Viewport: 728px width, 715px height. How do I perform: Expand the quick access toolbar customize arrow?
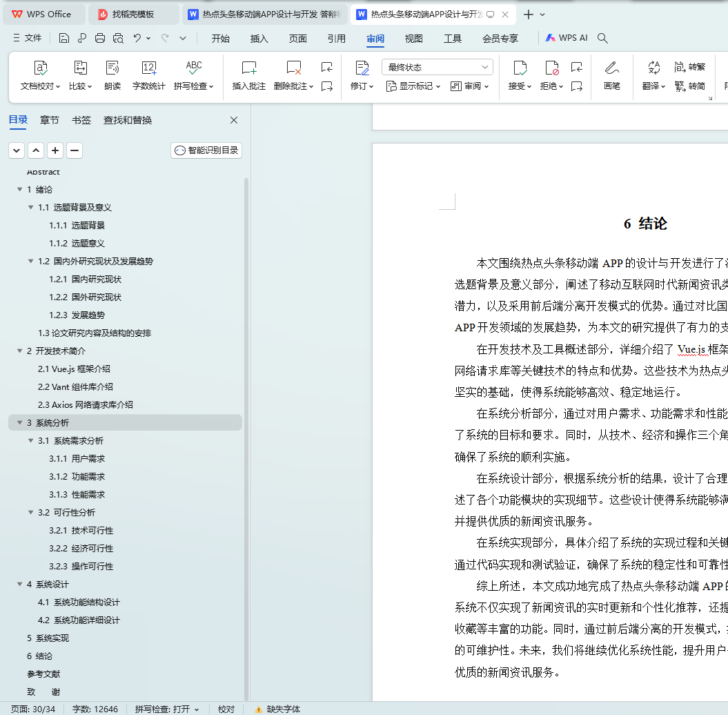coord(183,38)
